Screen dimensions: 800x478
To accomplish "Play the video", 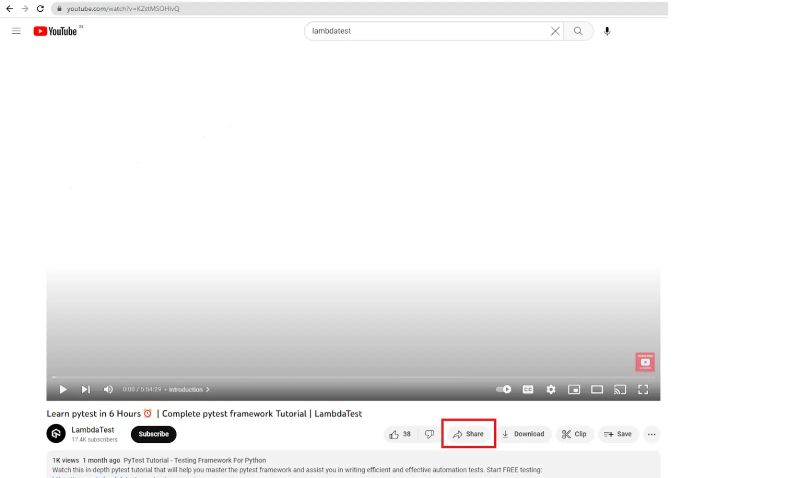I will tap(63, 389).
